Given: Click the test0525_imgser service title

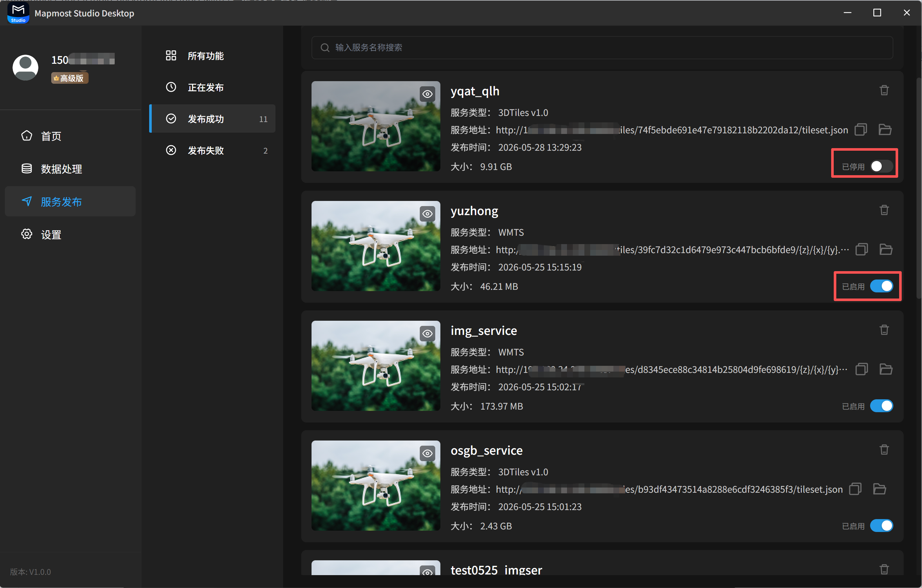Looking at the screenshot, I should pos(496,570).
